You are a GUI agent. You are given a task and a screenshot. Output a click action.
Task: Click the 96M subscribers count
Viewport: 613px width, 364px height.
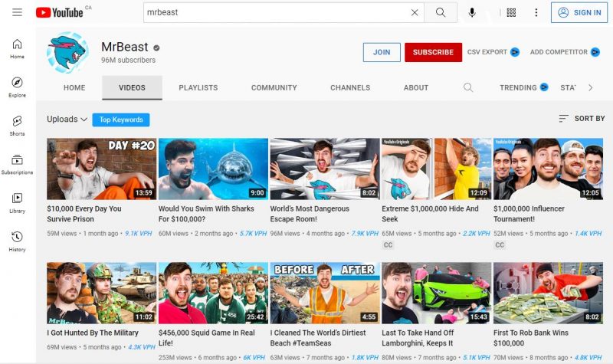(x=128, y=61)
